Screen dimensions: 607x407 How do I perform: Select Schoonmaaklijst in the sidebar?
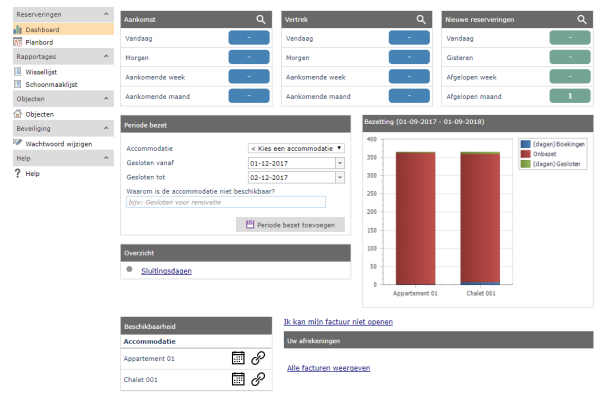(51, 84)
